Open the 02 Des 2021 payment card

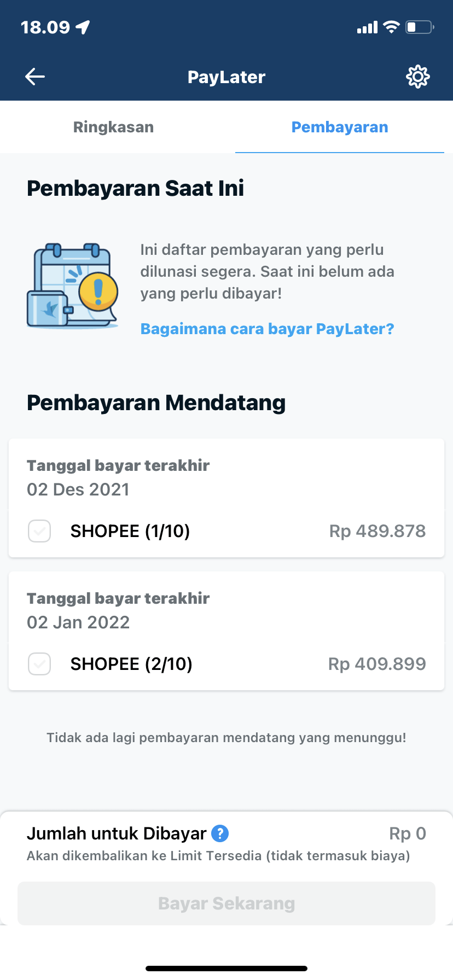226,477
